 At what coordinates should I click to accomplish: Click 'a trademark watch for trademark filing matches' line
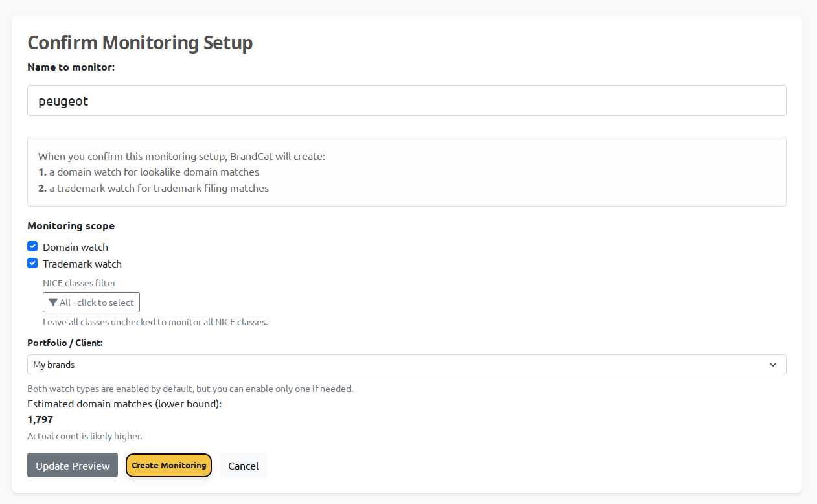pyautogui.click(x=159, y=189)
